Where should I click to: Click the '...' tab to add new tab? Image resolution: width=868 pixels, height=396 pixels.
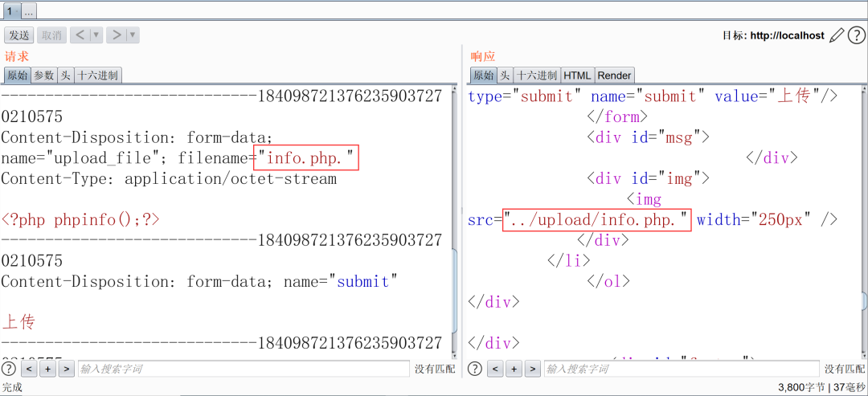click(28, 11)
